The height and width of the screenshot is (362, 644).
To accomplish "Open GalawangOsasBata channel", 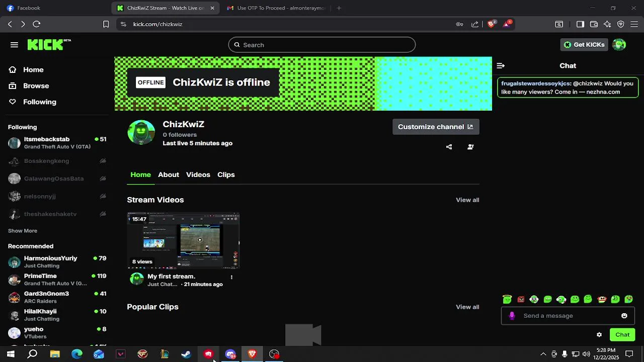I will point(57,178).
